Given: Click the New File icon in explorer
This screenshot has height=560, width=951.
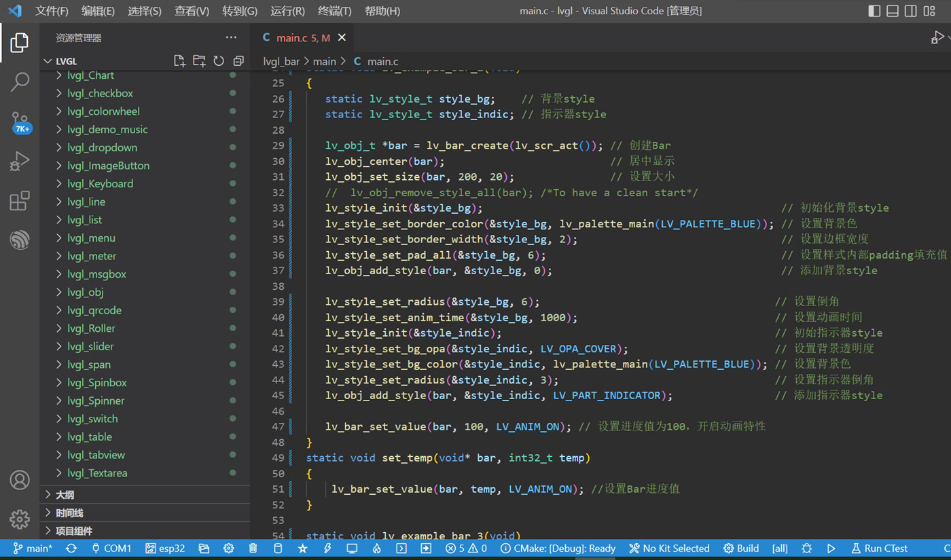Looking at the screenshot, I should tap(179, 61).
